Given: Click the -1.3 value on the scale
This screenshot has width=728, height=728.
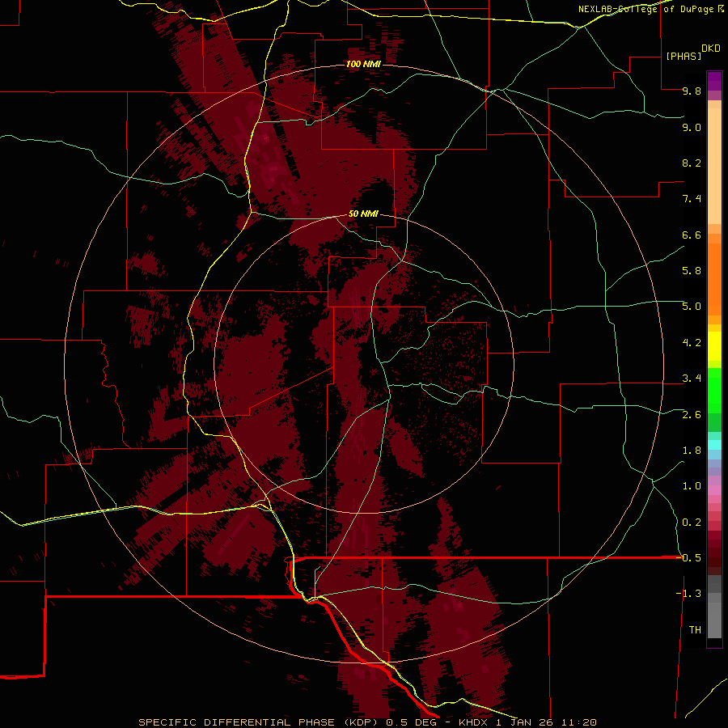Looking at the screenshot, I should (x=688, y=594).
